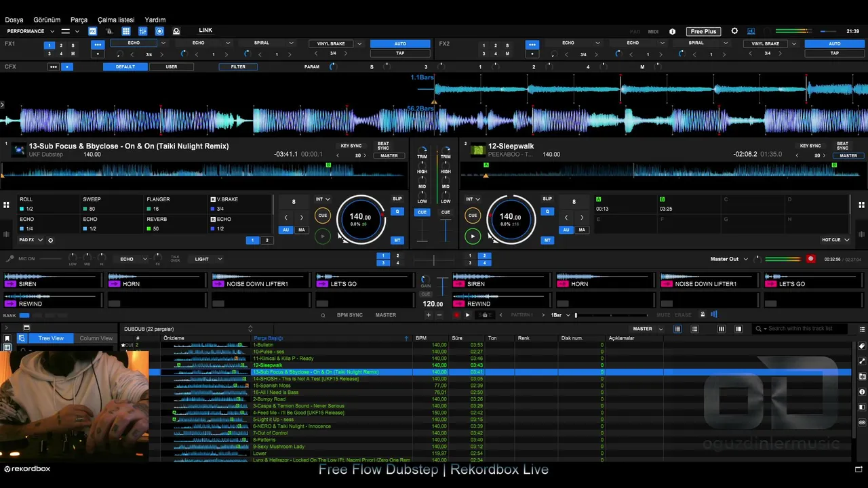Click FX1 TAP tempo button
868x488 pixels.
400,53
